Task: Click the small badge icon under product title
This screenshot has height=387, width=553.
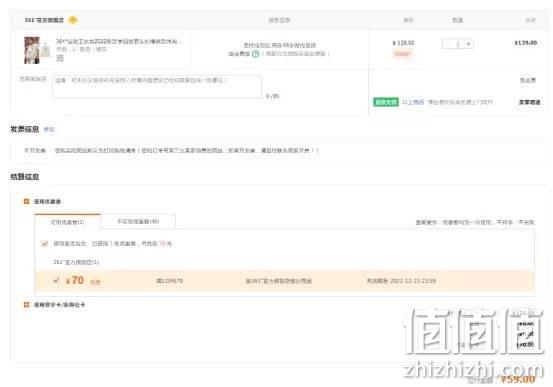Action: [60, 58]
